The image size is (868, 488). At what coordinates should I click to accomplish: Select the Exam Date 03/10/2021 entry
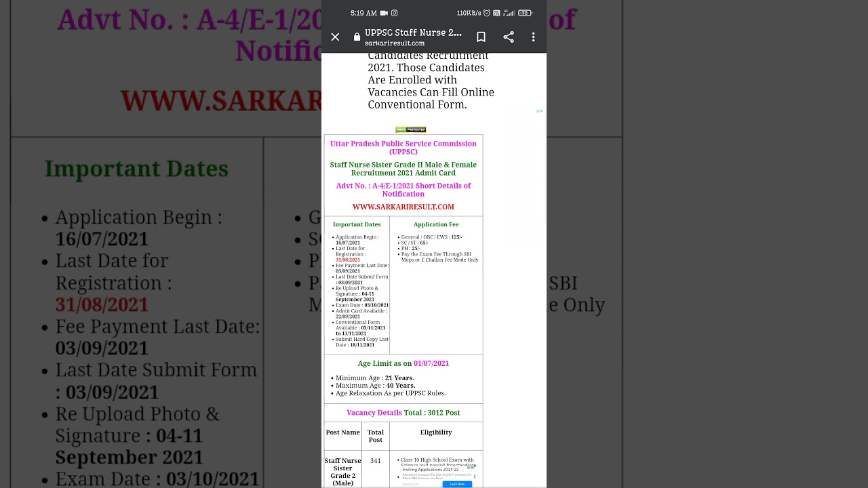coord(362,305)
